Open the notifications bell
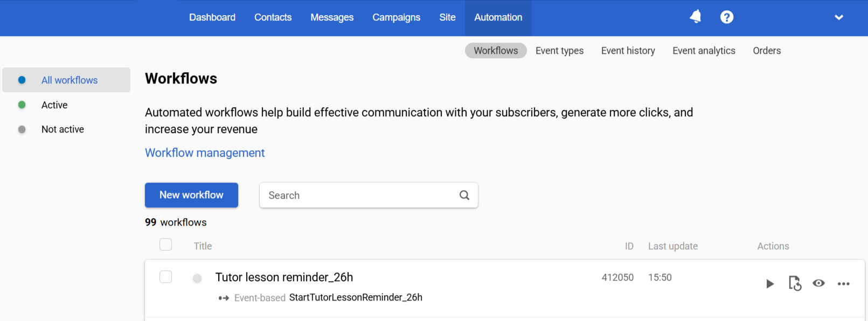868x321 pixels. coord(696,17)
